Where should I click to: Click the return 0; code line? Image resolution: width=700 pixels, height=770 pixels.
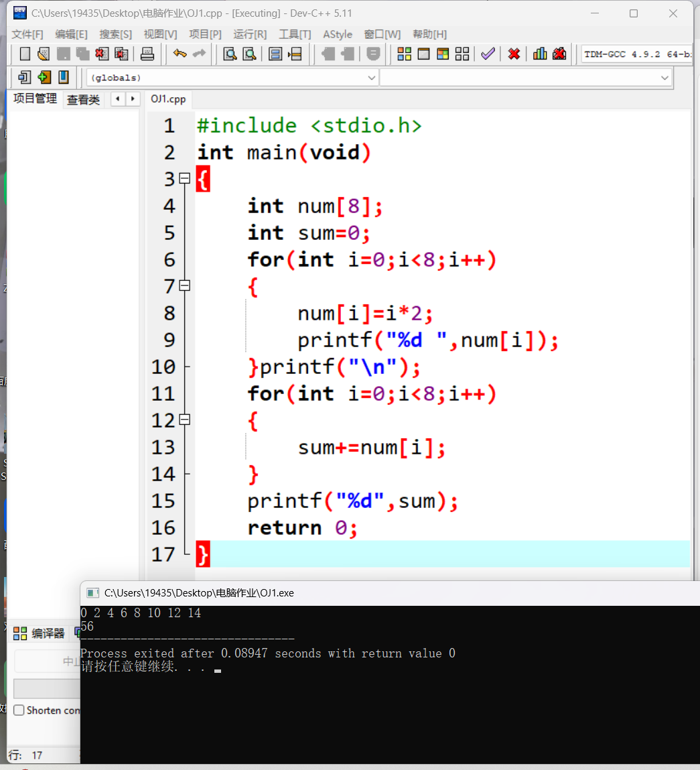click(x=302, y=528)
